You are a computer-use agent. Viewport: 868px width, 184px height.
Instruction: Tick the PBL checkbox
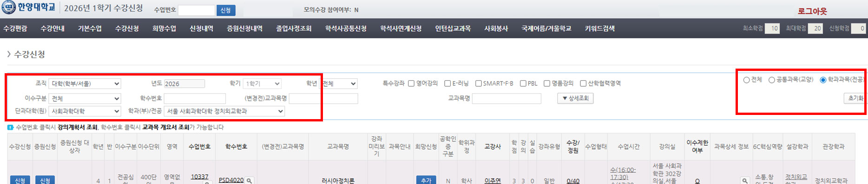[523, 83]
